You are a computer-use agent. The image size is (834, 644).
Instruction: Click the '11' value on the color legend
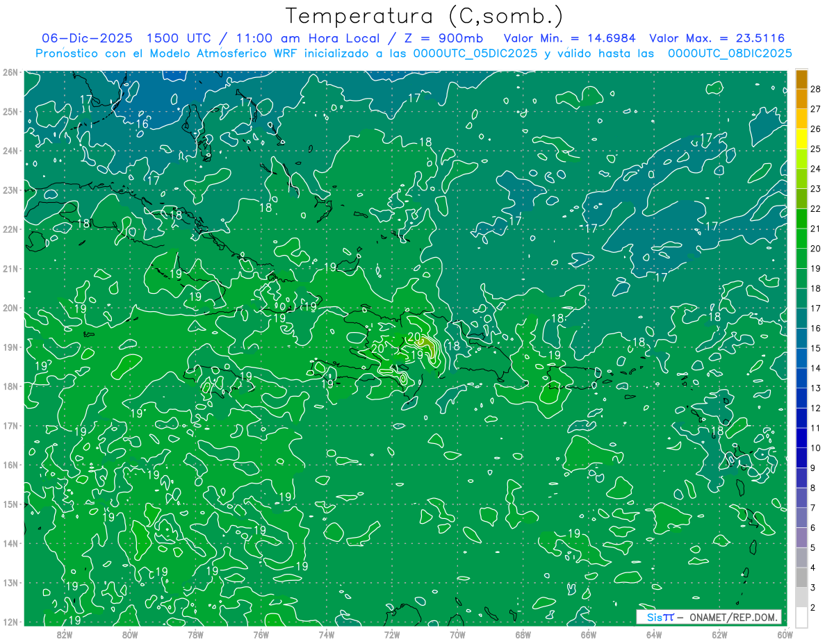pyautogui.click(x=815, y=428)
